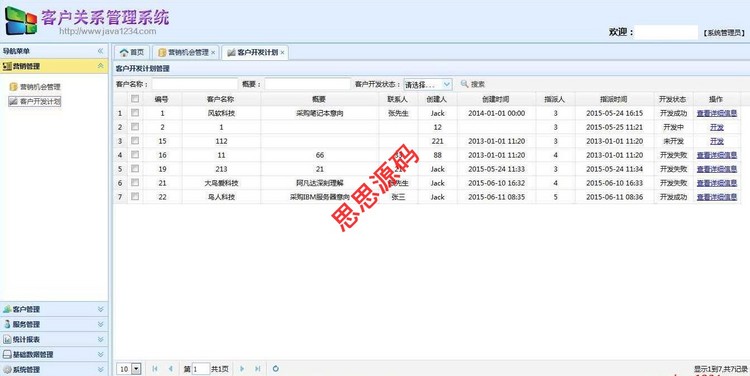The height and width of the screenshot is (376, 750).
Task: Check the row for 鸟人科技
Action: pos(135,196)
